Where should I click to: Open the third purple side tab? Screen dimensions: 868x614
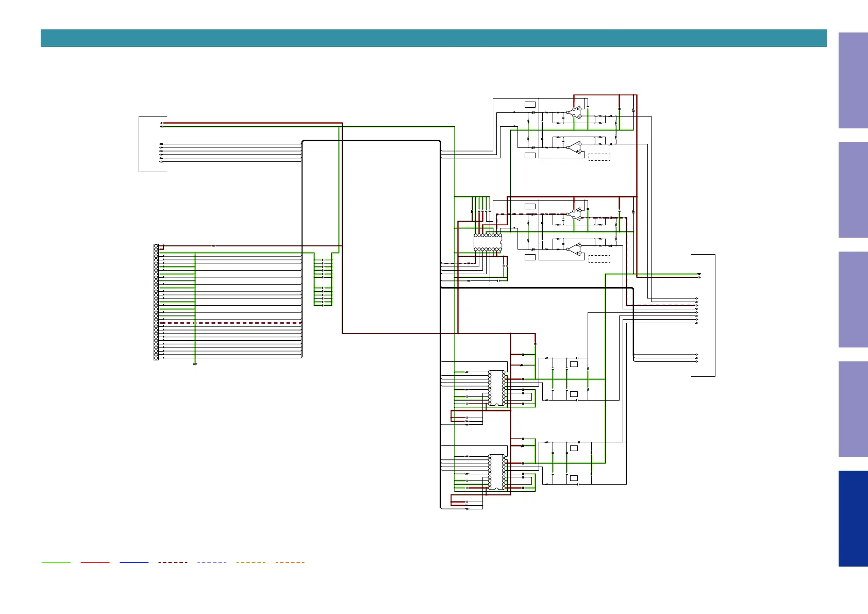pyautogui.click(x=853, y=299)
